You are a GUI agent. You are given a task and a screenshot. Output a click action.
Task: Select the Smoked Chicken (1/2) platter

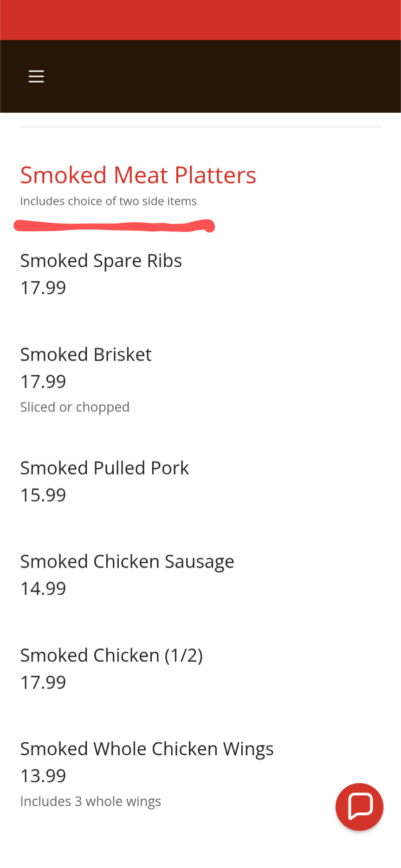coord(111,656)
